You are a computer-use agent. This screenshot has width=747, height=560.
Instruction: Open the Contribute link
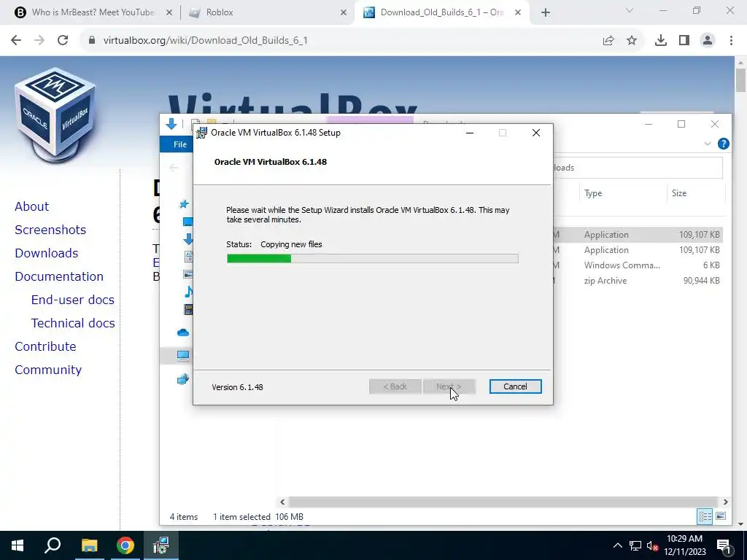click(45, 346)
